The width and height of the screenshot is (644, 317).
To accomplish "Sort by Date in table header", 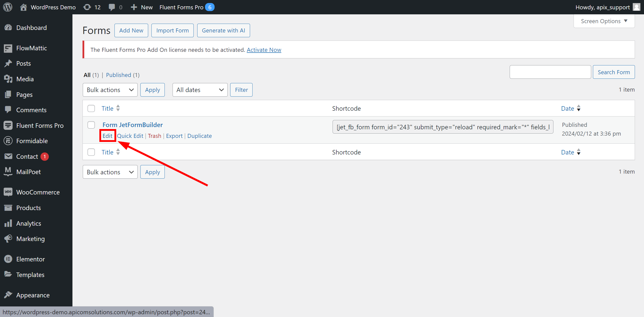I will click(x=571, y=108).
